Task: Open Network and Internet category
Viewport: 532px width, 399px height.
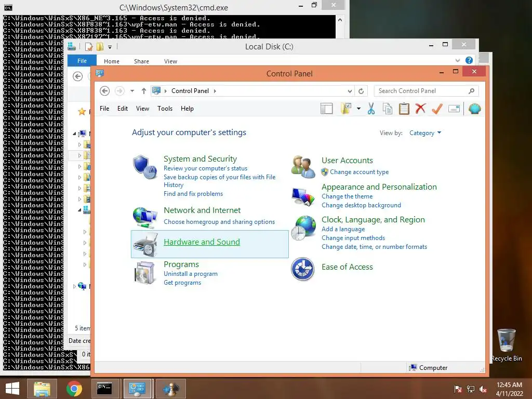Action: coord(202,210)
